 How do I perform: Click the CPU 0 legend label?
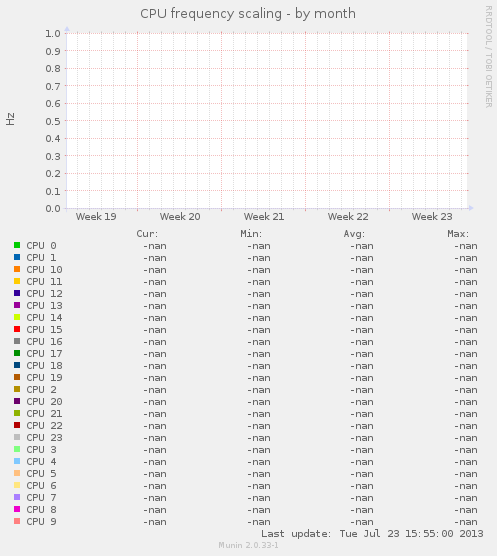coord(41,246)
